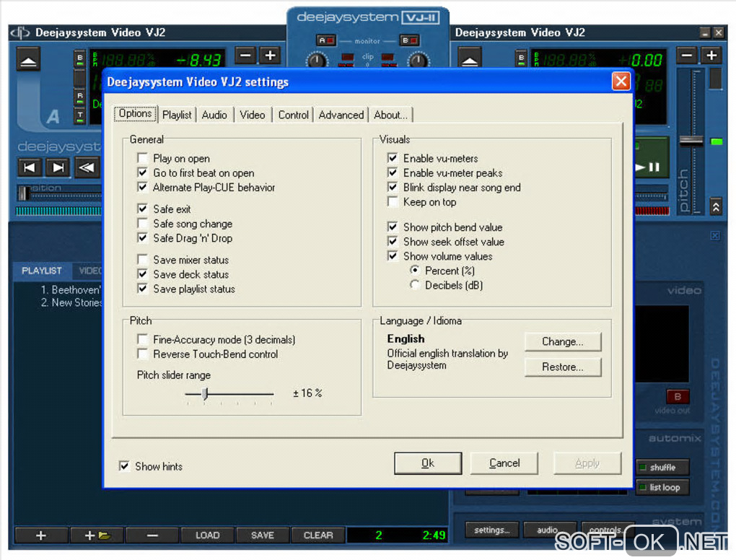The width and height of the screenshot is (736, 560).
Task: Close the settings dialog with red X
Action: pyautogui.click(x=621, y=82)
